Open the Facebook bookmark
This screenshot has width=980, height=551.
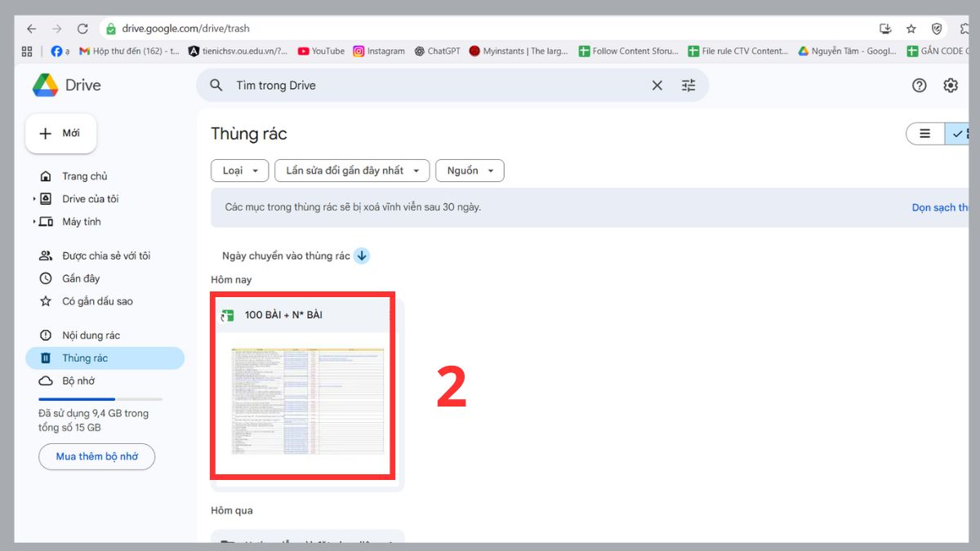[x=60, y=51]
